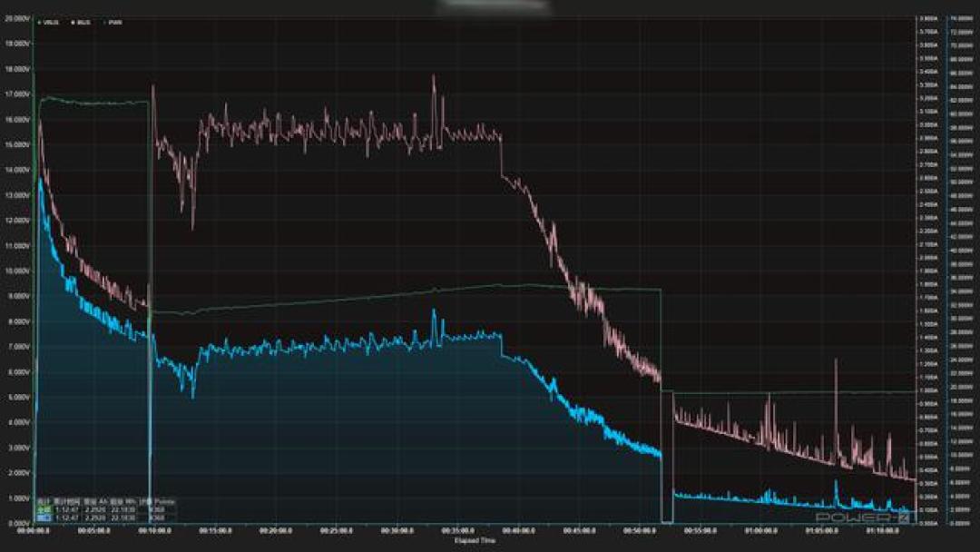The height and width of the screenshot is (552, 980).
Task: Click the 20.000V label on voltage axis
Action: click(x=17, y=19)
